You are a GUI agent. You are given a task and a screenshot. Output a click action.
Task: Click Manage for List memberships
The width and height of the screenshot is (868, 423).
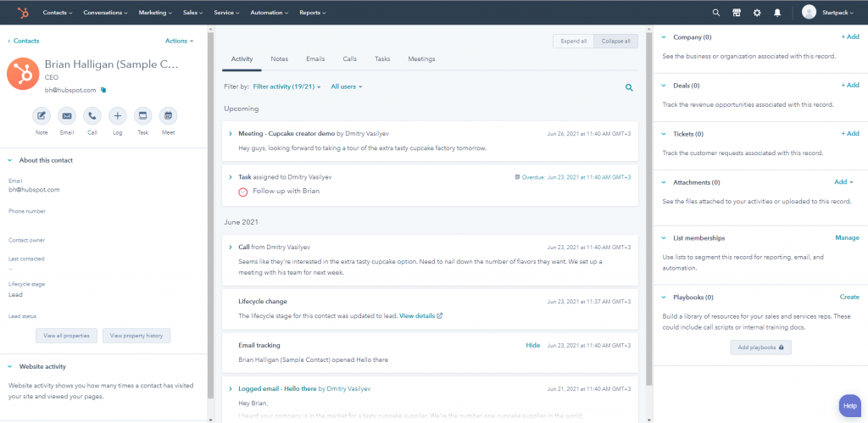tap(847, 237)
